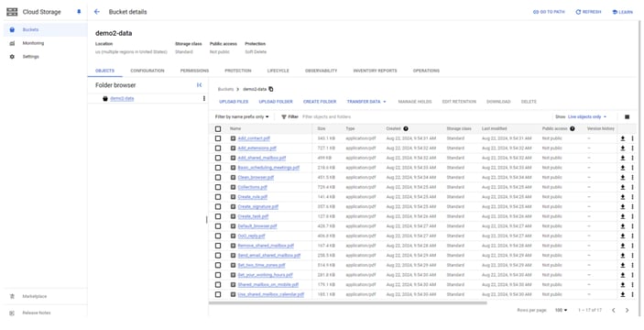644x330 pixels.
Task: Copy the demo2-data bucket path
Action: (x=271, y=89)
